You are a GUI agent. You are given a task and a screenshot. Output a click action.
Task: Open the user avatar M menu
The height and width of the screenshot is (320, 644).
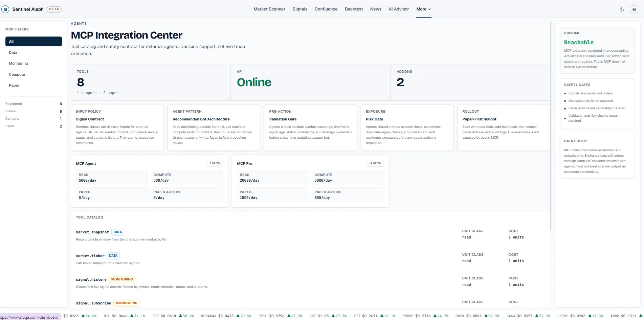634,9
